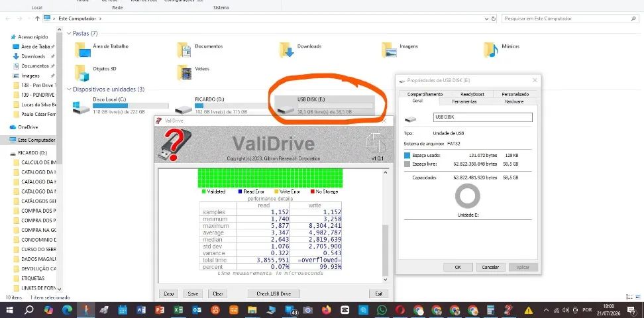The height and width of the screenshot is (318, 644).
Task: Open the Objetos 3D folder
Action: point(95,73)
